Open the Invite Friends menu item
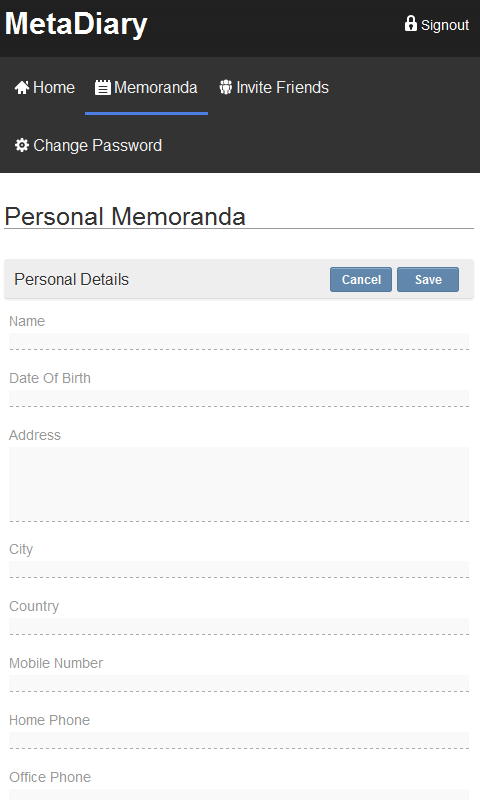 tap(274, 88)
